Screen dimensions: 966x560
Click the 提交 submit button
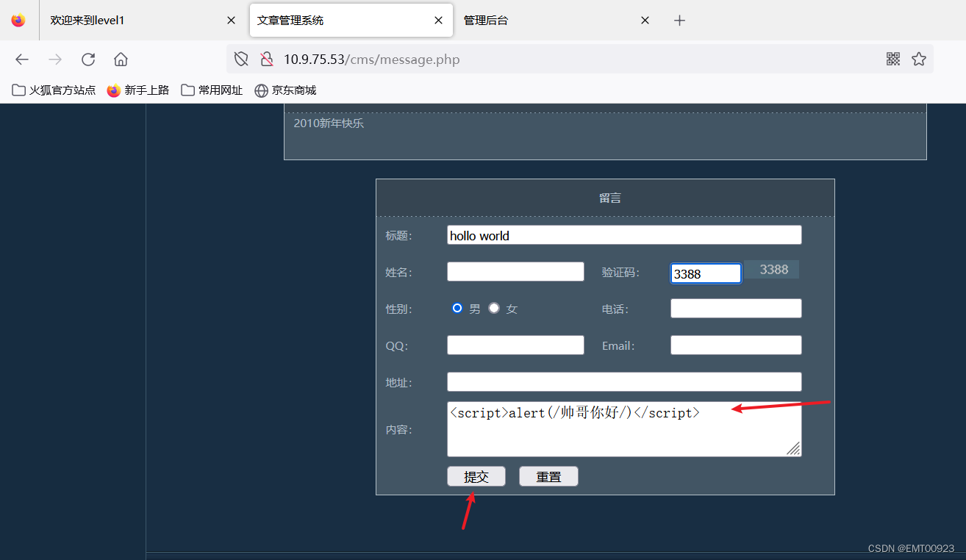click(x=476, y=476)
